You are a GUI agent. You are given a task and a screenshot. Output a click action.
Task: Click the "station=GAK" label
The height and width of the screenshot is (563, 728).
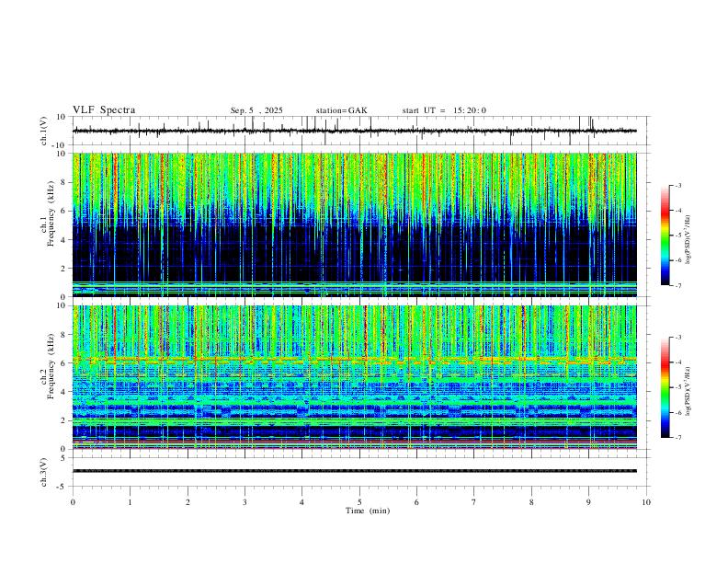coord(341,110)
